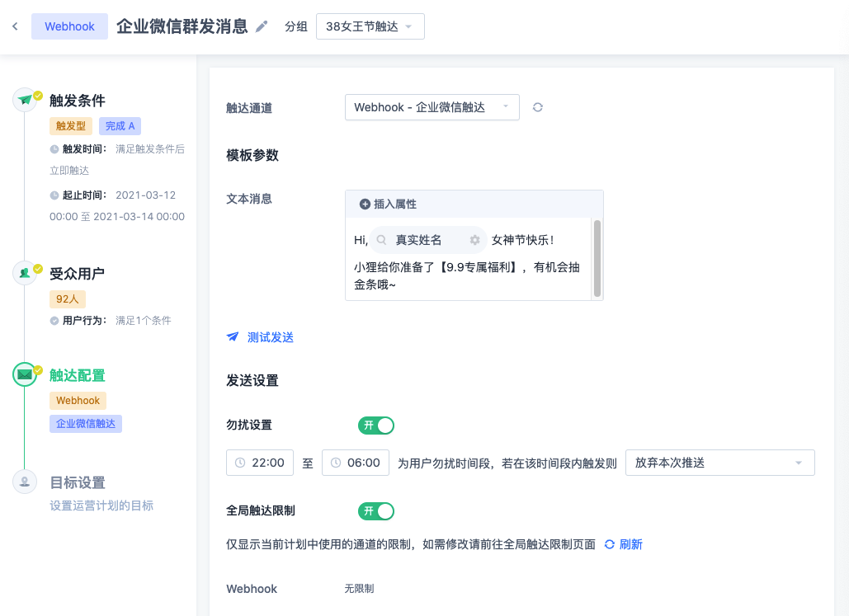Click the 刷新 link
The image size is (849, 616).
(x=631, y=544)
